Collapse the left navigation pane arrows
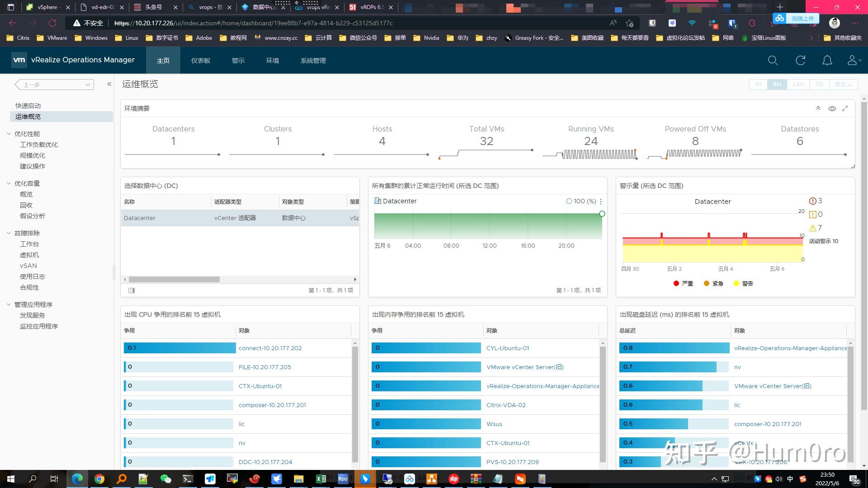 click(x=109, y=84)
